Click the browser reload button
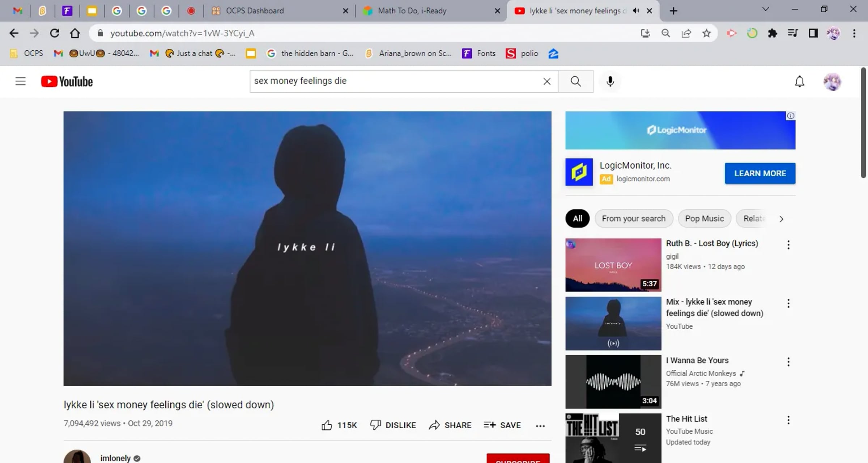 (55, 33)
